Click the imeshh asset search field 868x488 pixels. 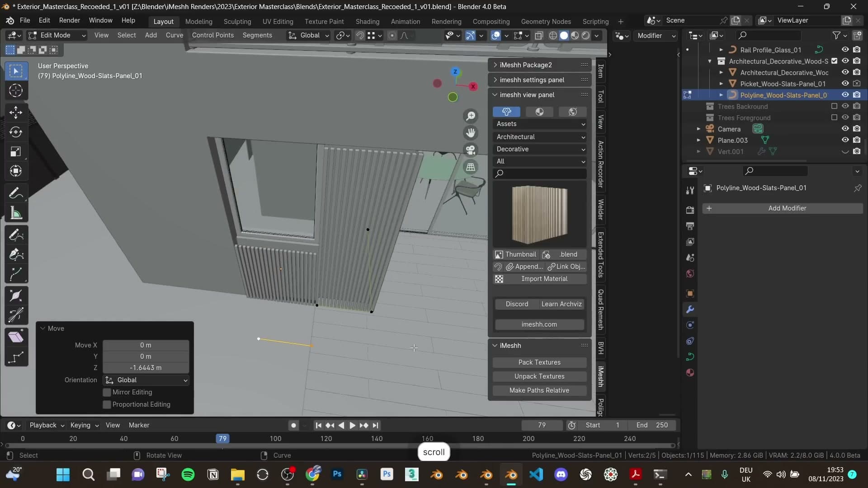(540, 174)
